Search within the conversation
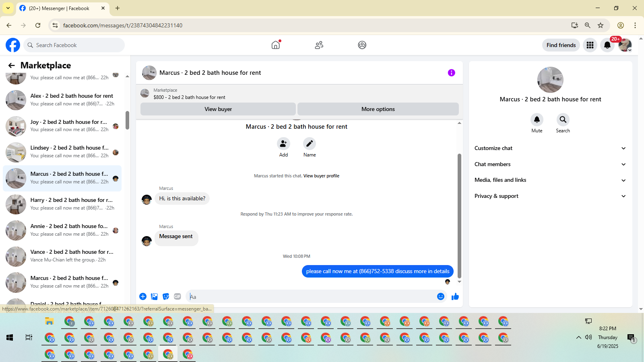 [x=563, y=119]
